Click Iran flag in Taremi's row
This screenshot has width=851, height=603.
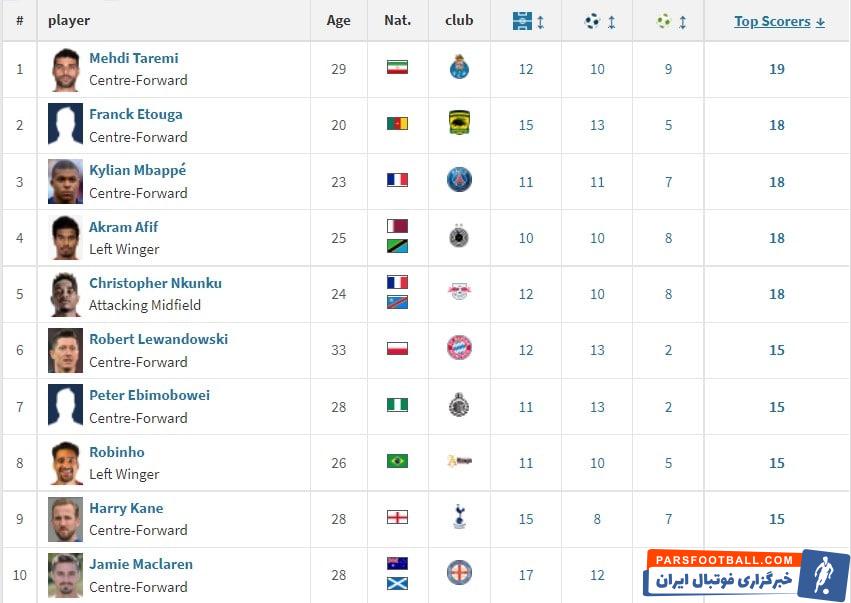[x=397, y=68]
